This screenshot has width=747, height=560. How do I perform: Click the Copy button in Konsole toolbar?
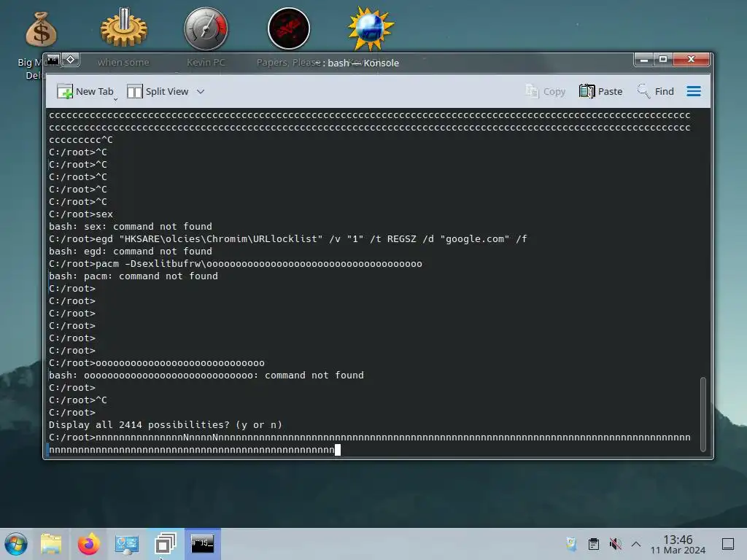(x=546, y=91)
